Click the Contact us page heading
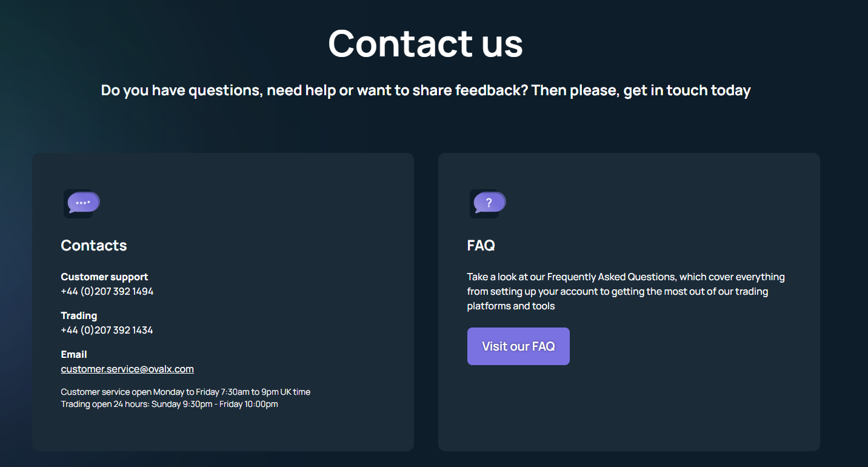Screen dimensions: 868x467 [x=426, y=43]
